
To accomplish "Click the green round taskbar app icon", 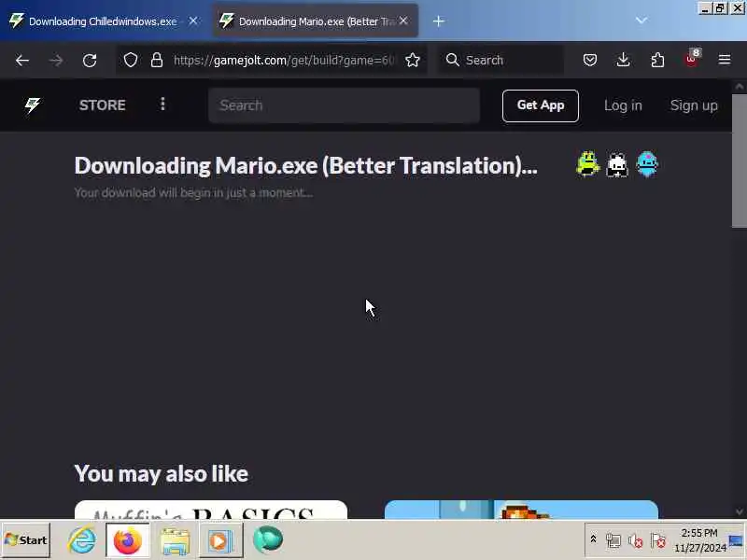I will pyautogui.click(x=268, y=540).
